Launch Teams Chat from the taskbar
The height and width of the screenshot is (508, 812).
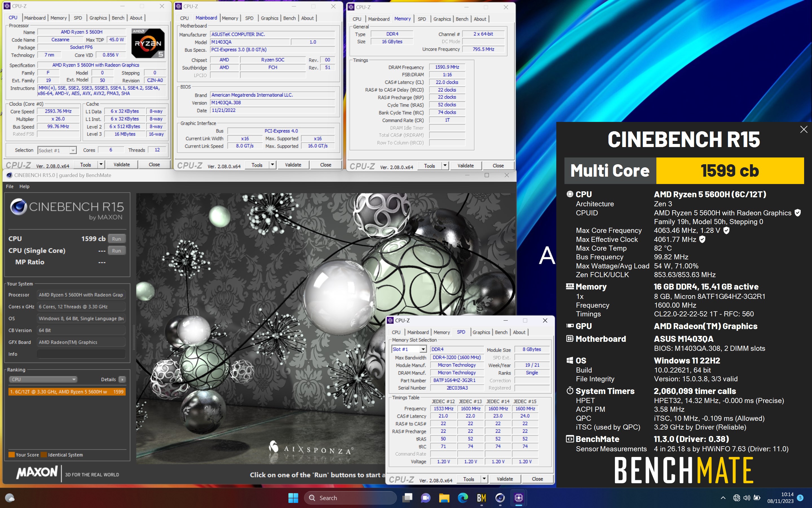[426, 498]
